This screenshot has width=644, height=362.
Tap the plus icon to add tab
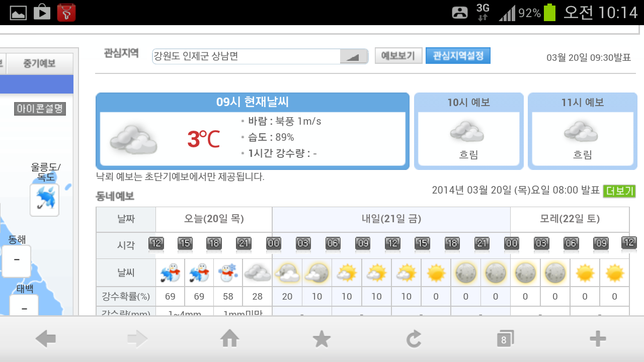(598, 339)
